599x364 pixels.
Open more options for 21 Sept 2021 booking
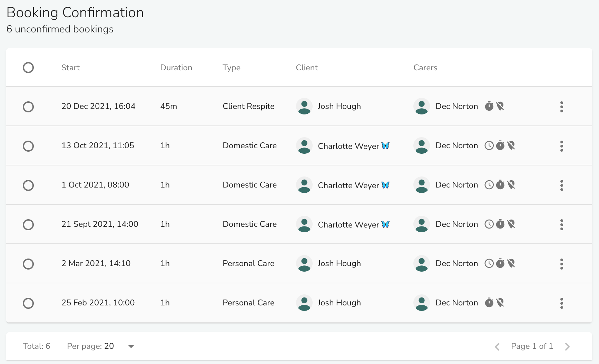(562, 225)
